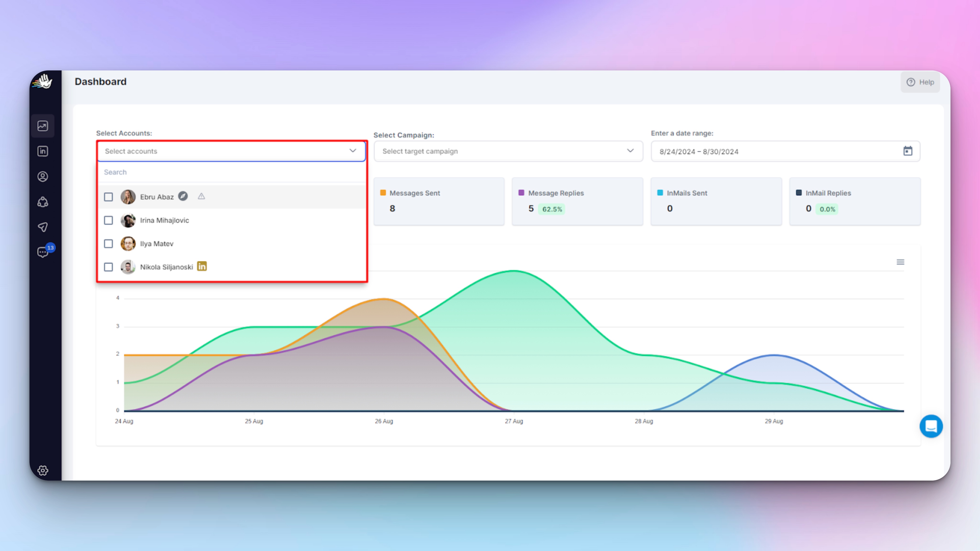Screen dimensions: 980x551
Task: Open the settings gear in the sidebar
Action: tap(43, 470)
